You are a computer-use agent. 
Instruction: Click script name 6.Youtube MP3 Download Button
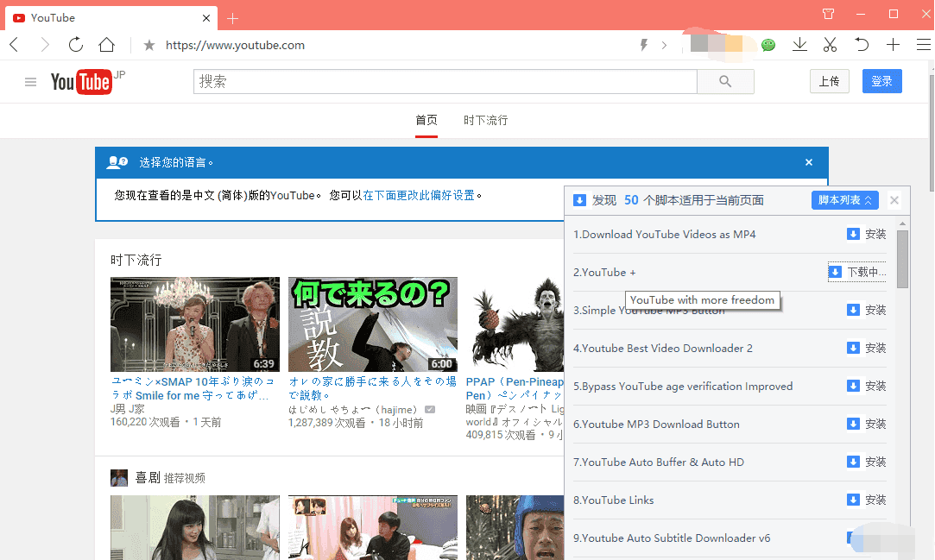pyautogui.click(x=656, y=425)
